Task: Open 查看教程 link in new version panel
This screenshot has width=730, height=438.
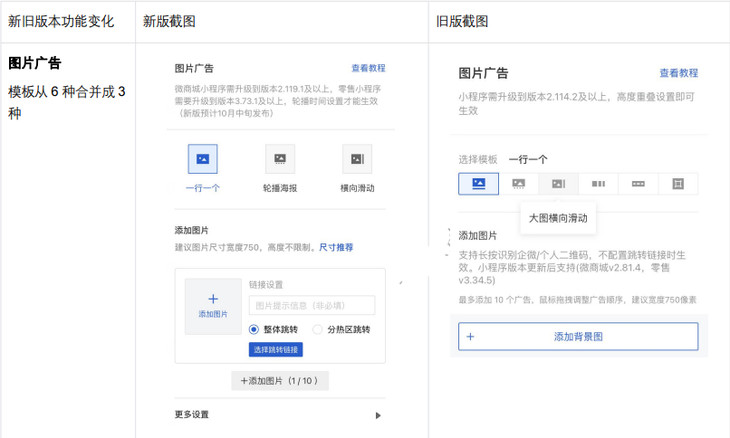Action: pos(368,68)
